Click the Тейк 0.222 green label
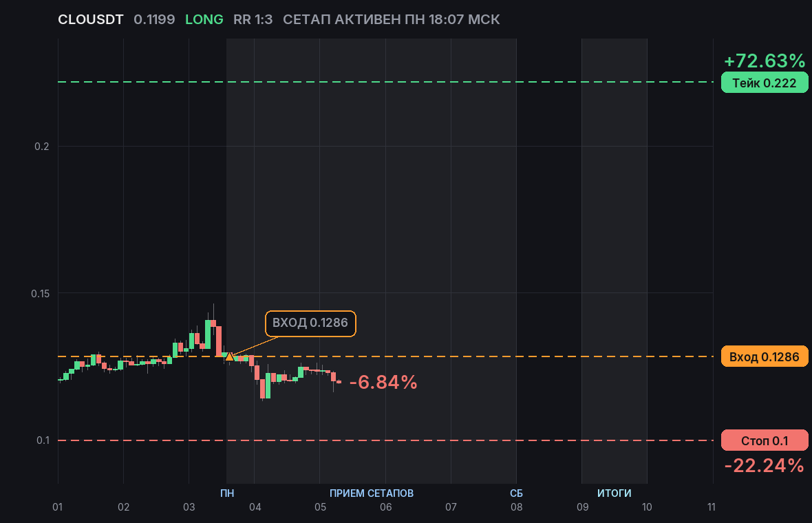812x523 pixels. [x=765, y=83]
